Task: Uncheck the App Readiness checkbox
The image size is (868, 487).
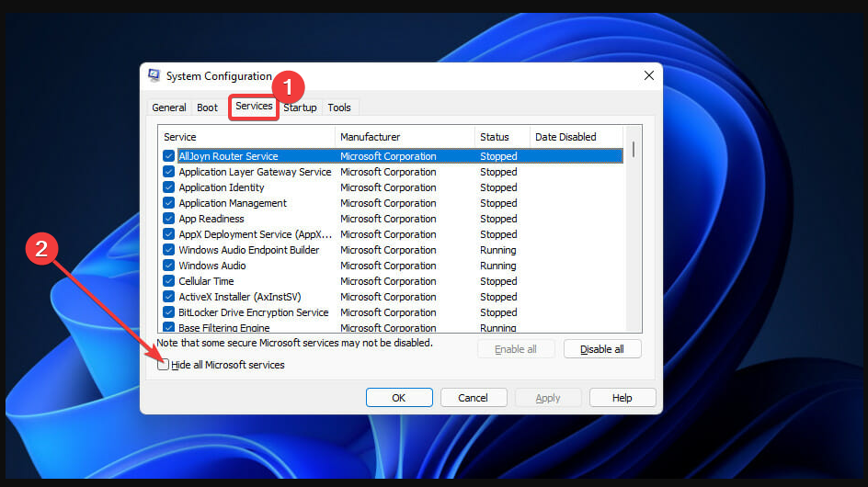Action: [169, 219]
